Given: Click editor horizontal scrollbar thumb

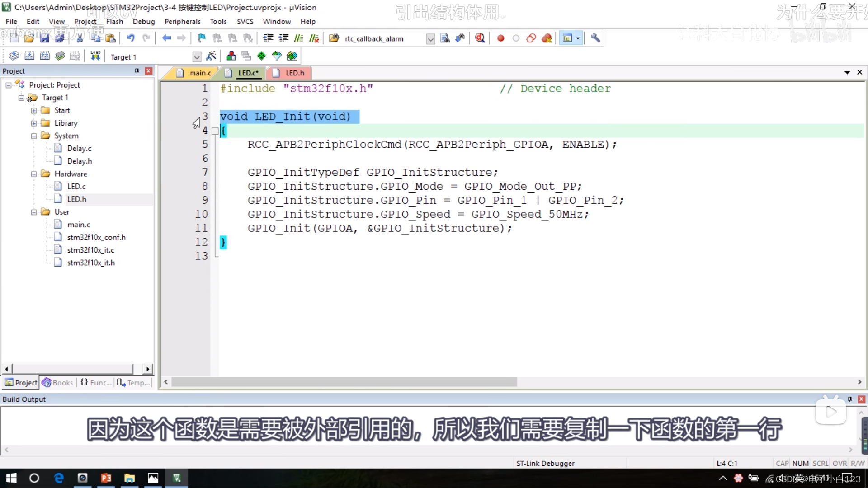Looking at the screenshot, I should pos(344,382).
